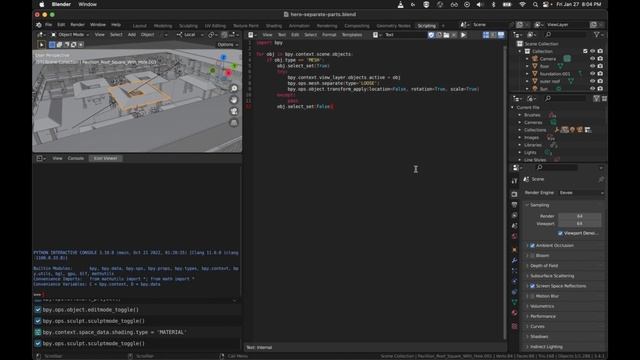Switch to the Shading workspace tab
The image size is (640, 360).
pyautogui.click(x=273, y=26)
